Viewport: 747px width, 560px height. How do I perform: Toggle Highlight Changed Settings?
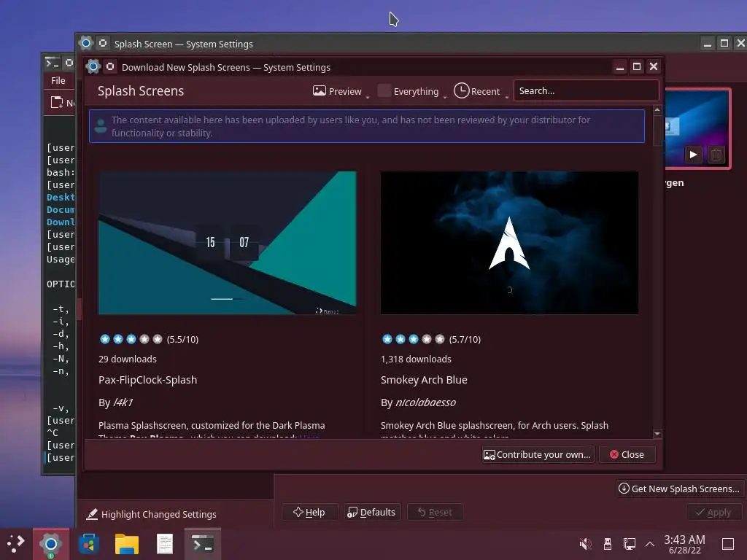[x=151, y=514]
